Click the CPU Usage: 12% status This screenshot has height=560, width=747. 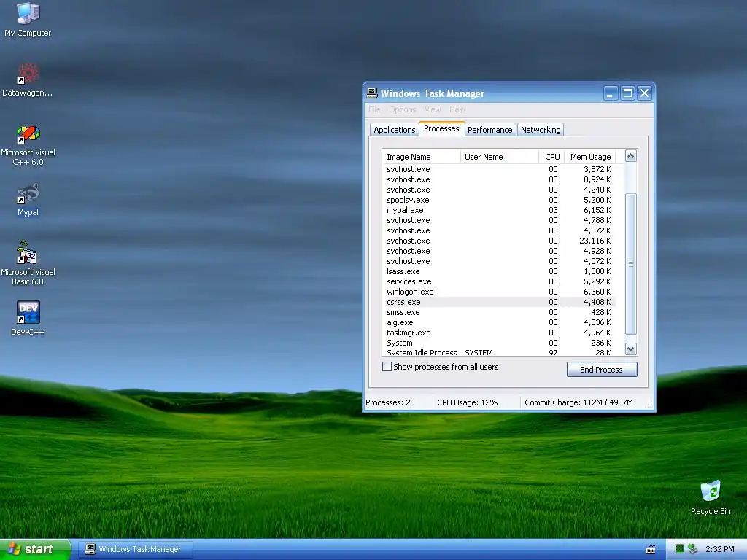click(x=468, y=402)
